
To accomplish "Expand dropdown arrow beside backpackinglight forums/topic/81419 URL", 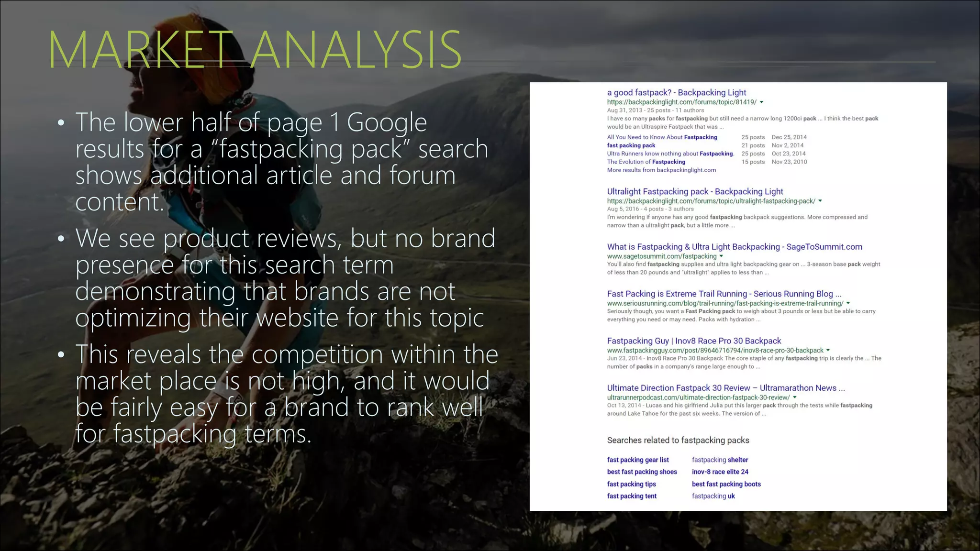I will tap(762, 102).
